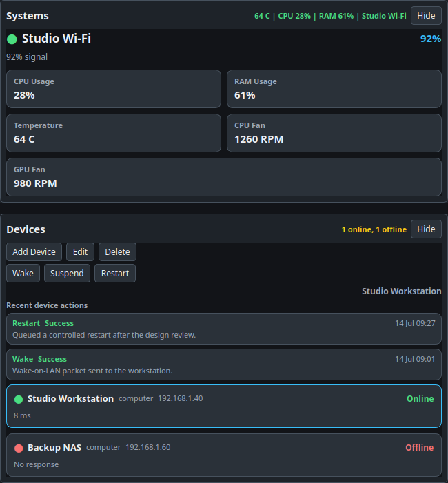Click Edit for the selected device
Viewport: 448px width, 483px height.
[80, 252]
